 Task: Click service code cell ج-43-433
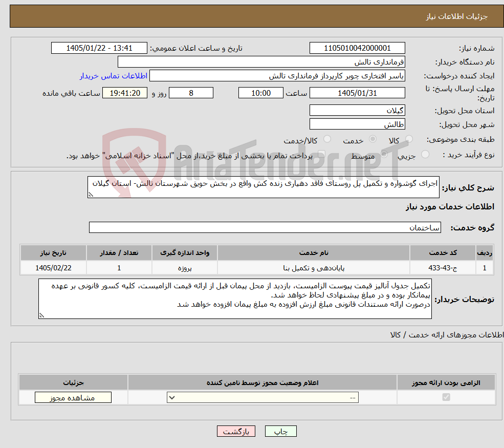(443, 268)
